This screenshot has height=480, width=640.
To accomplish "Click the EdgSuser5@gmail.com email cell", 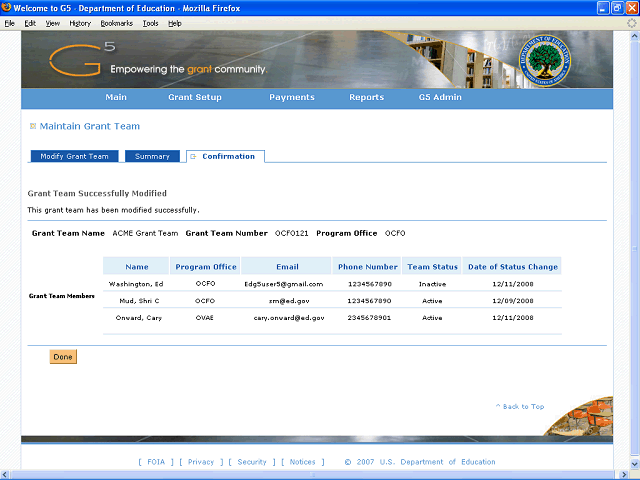I will tap(284, 284).
